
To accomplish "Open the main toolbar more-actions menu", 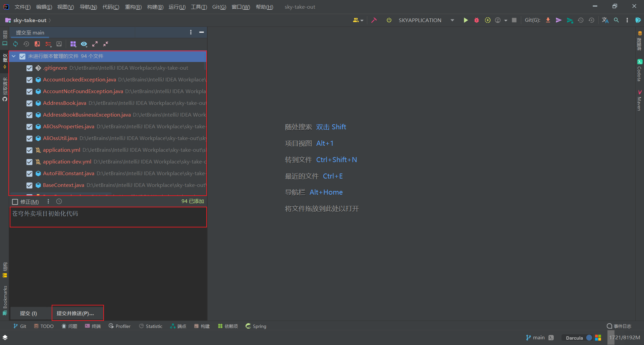I will (x=627, y=20).
